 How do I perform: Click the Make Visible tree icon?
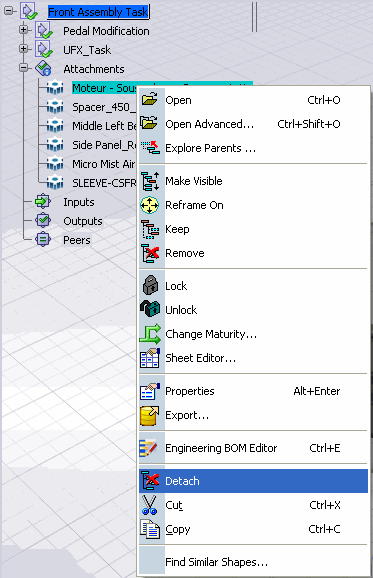click(x=150, y=181)
